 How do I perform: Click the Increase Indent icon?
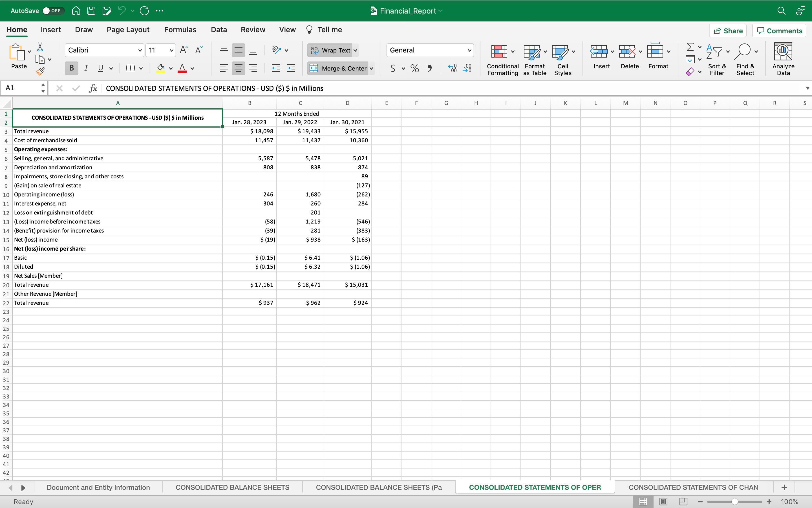pos(291,68)
